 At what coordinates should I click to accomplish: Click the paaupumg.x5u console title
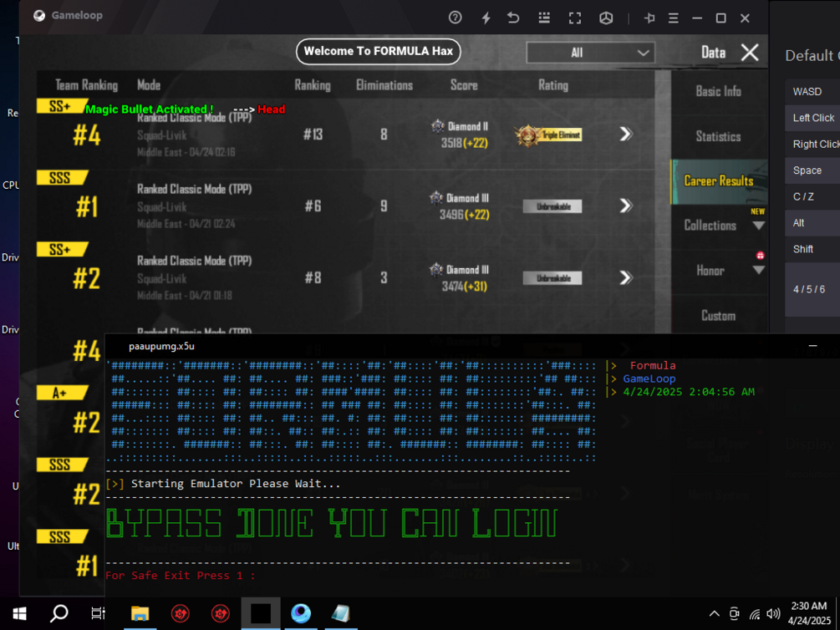(x=161, y=346)
